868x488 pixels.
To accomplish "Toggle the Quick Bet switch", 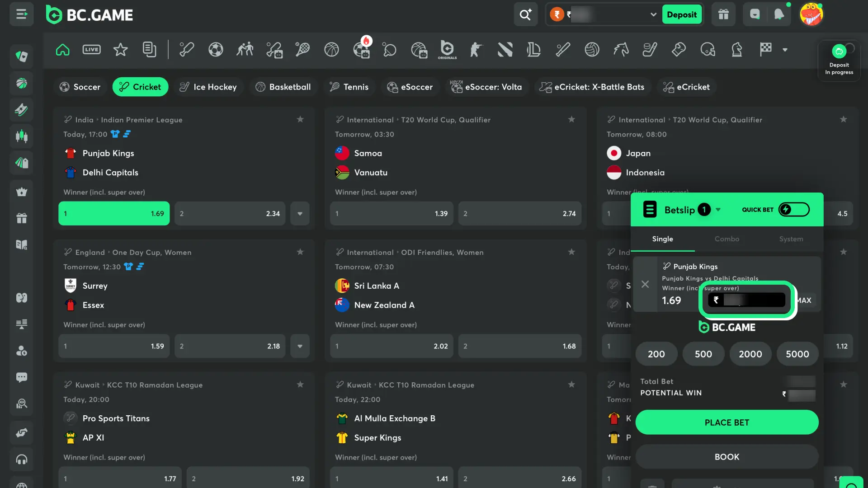I will pyautogui.click(x=794, y=210).
